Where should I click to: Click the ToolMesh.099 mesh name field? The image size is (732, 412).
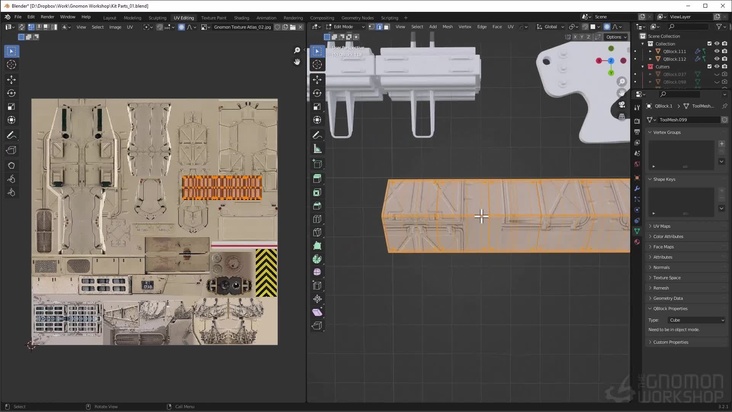[x=689, y=120]
